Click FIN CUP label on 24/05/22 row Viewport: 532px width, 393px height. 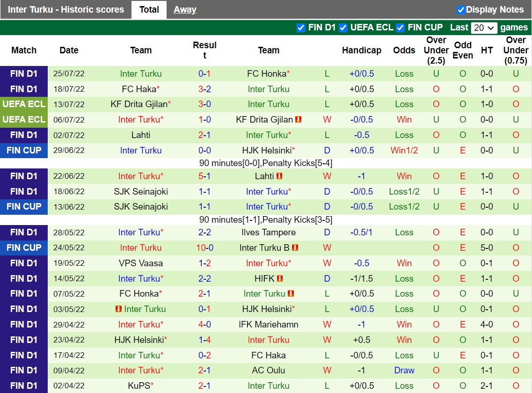[x=24, y=248]
